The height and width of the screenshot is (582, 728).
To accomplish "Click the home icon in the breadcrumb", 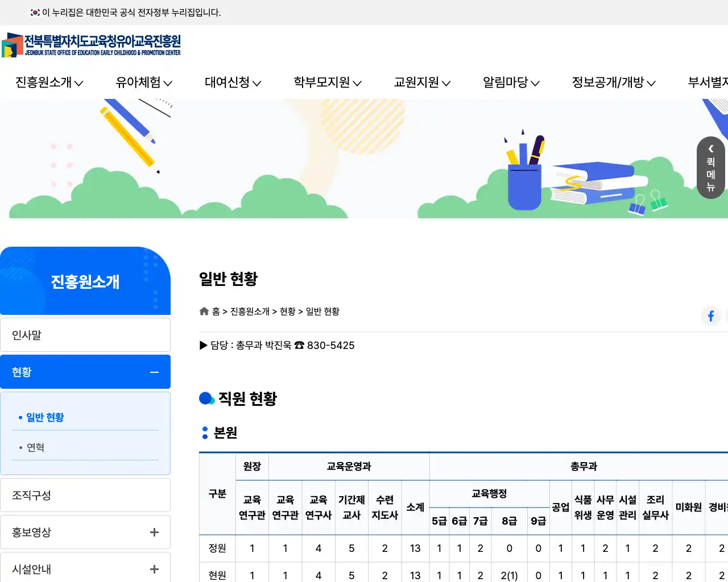I will pos(204,311).
